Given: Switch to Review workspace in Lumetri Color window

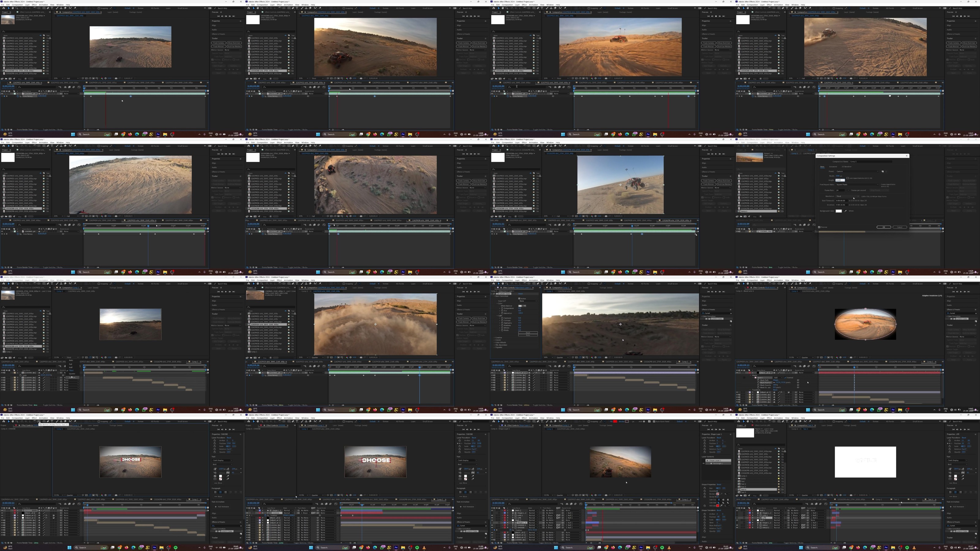Looking at the screenshot, I should (x=631, y=284).
